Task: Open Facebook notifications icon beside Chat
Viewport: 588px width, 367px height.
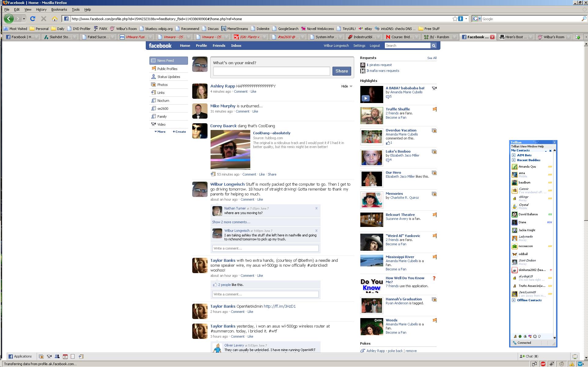Action: (575, 357)
